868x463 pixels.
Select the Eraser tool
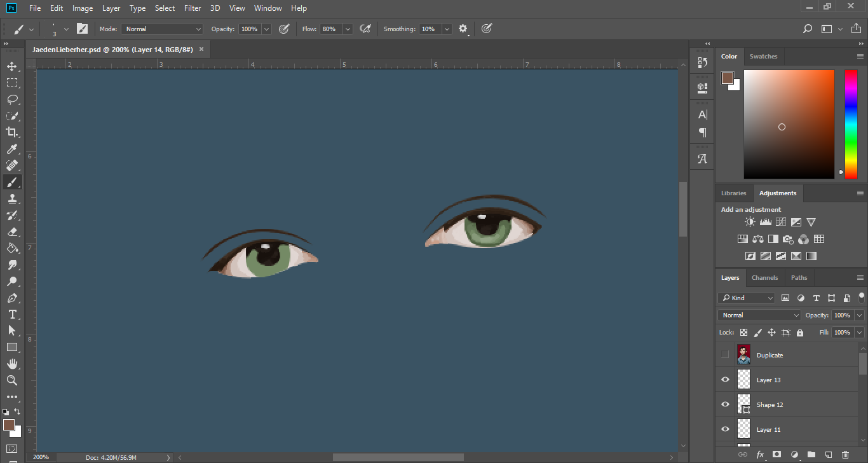pos(12,231)
